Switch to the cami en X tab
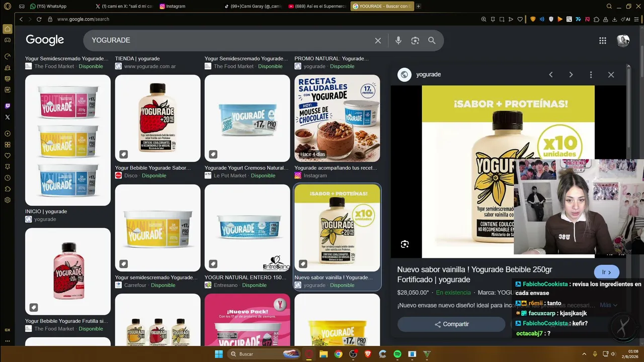644x362 pixels. click(x=125, y=6)
